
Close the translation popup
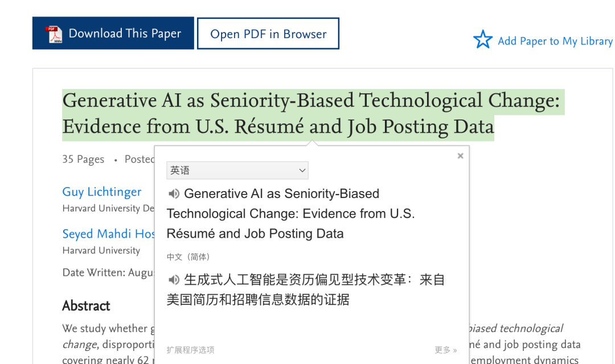pyautogui.click(x=460, y=156)
